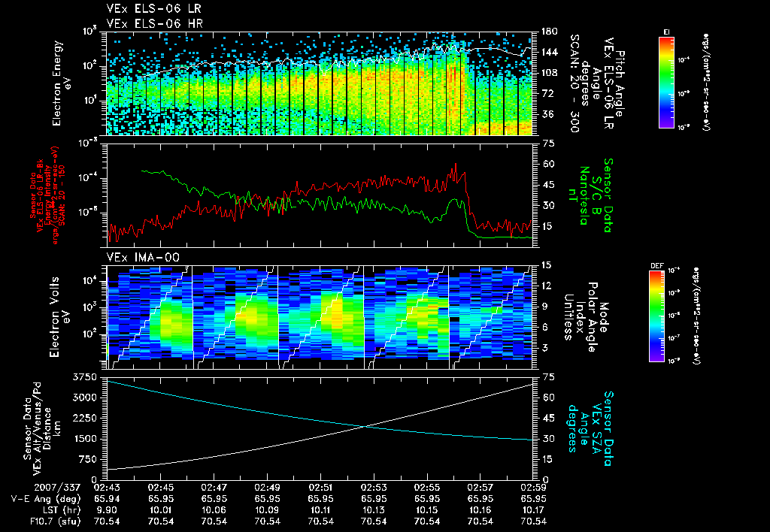Click the IMA ion spectrogram panel
The height and width of the screenshot is (532, 770).
pos(320,317)
